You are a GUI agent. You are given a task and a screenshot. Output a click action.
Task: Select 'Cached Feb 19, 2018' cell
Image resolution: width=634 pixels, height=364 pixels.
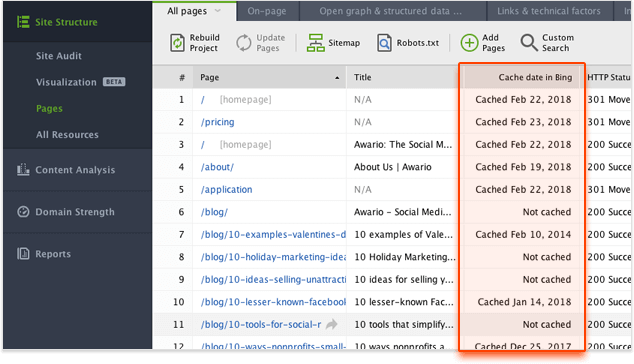523,167
